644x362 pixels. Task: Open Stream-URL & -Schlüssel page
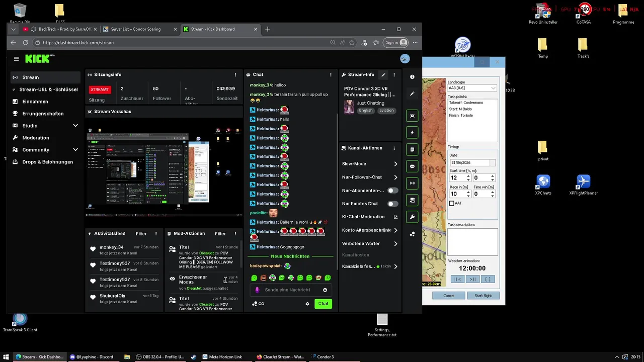pos(45,89)
